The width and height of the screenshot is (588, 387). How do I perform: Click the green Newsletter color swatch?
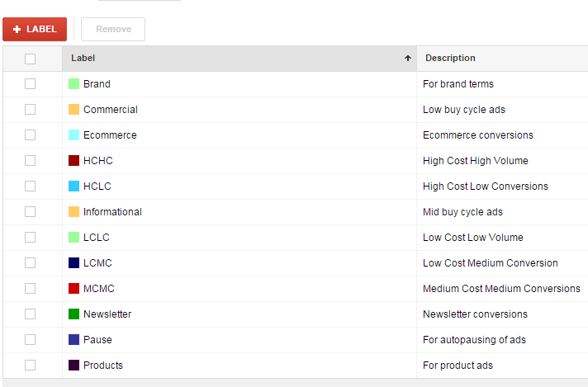coord(73,314)
